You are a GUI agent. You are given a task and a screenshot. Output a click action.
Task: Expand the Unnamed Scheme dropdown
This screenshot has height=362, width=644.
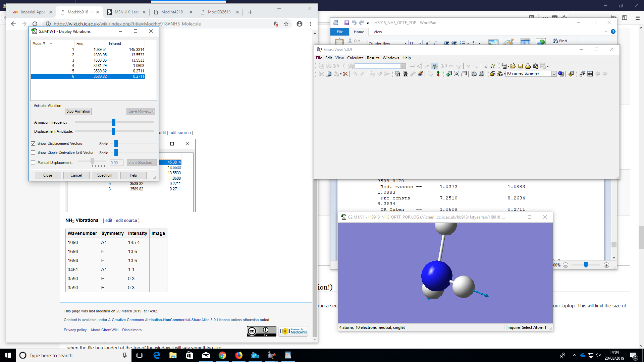coord(554,74)
